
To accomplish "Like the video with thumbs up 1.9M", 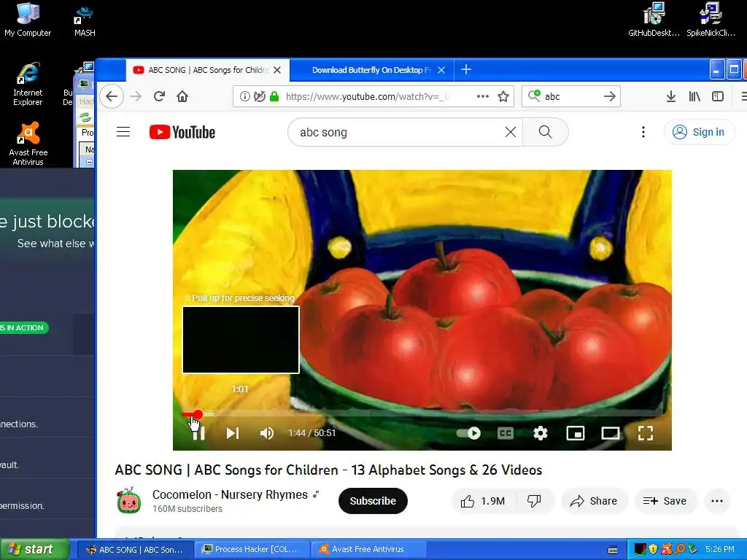I will (483, 501).
